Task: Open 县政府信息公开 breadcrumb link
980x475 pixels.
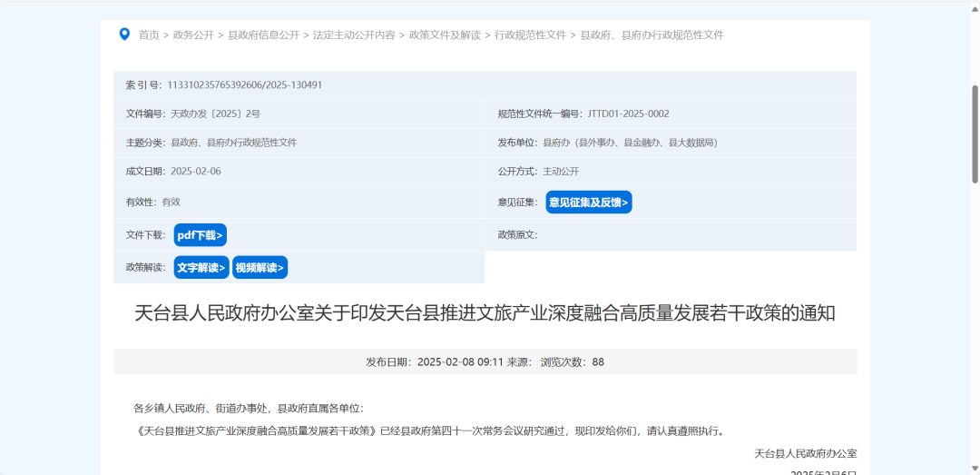Action: (264, 35)
